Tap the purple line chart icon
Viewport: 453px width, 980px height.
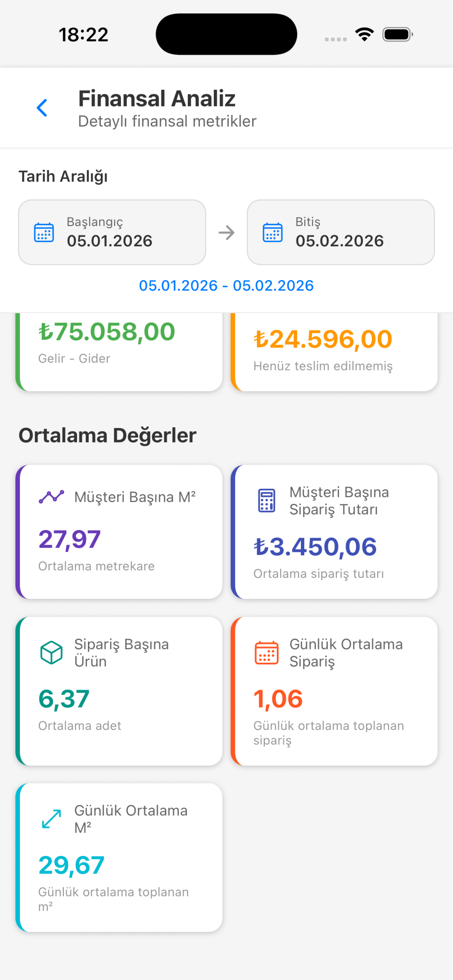tap(51, 497)
